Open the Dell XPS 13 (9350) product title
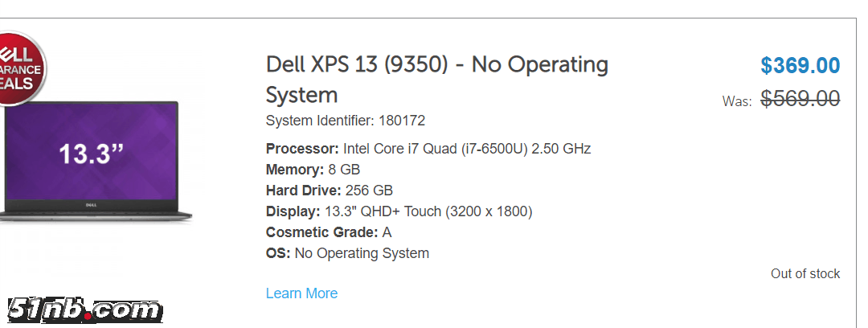Viewport: 868px width, 328px height. pyautogui.click(x=436, y=64)
